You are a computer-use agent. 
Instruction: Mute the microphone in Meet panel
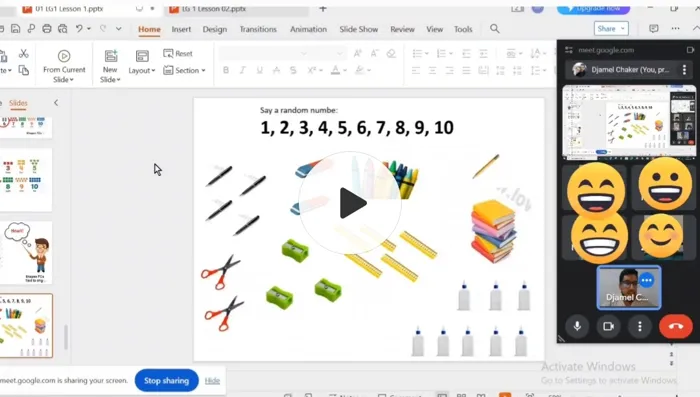(x=577, y=326)
